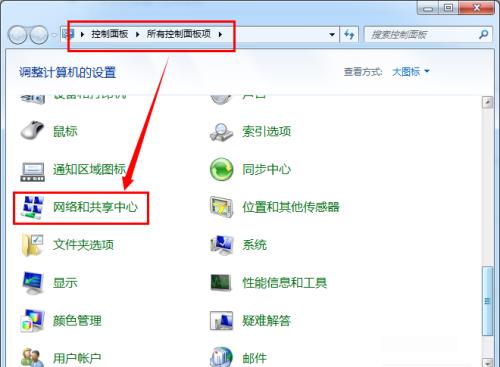
Task: Click the 颜色管理 icon
Action: 32,321
